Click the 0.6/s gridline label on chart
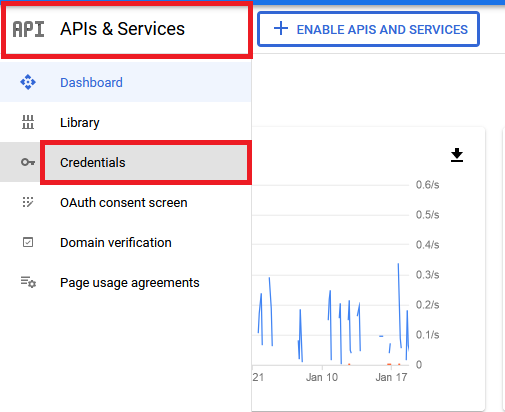 pos(427,185)
